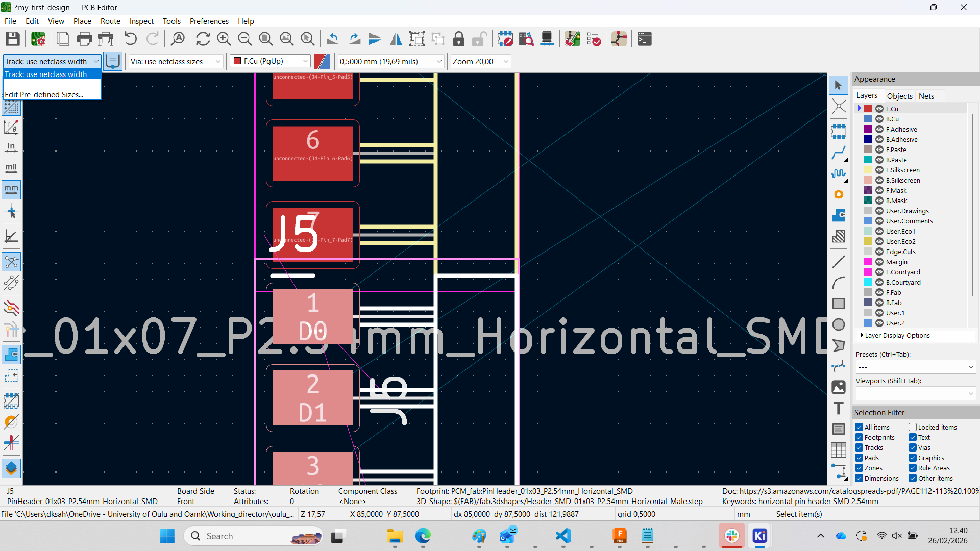Image resolution: width=980 pixels, height=551 pixels.
Task: Open the Design Rules Checker
Action: [x=594, y=39]
